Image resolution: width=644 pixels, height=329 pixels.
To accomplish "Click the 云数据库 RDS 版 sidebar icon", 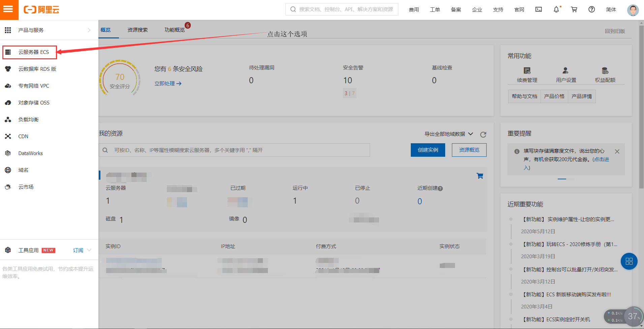I will 8,69.
